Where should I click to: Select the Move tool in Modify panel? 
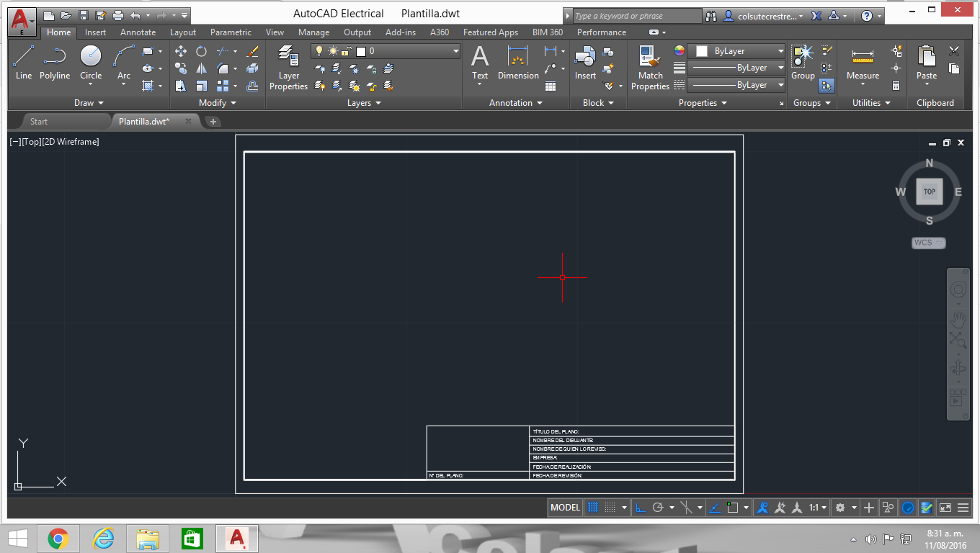coord(180,51)
